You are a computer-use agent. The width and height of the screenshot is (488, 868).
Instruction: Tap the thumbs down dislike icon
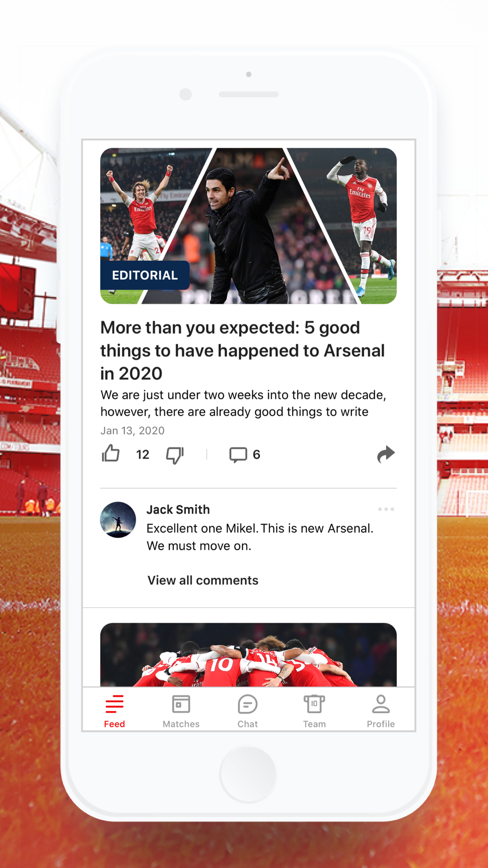click(175, 455)
